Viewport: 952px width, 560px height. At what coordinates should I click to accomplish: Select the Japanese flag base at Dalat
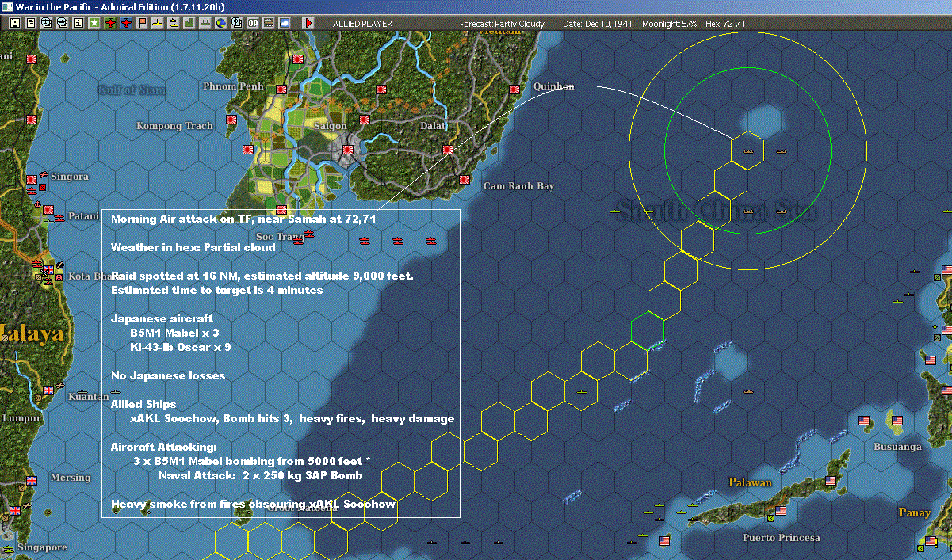[x=448, y=150]
